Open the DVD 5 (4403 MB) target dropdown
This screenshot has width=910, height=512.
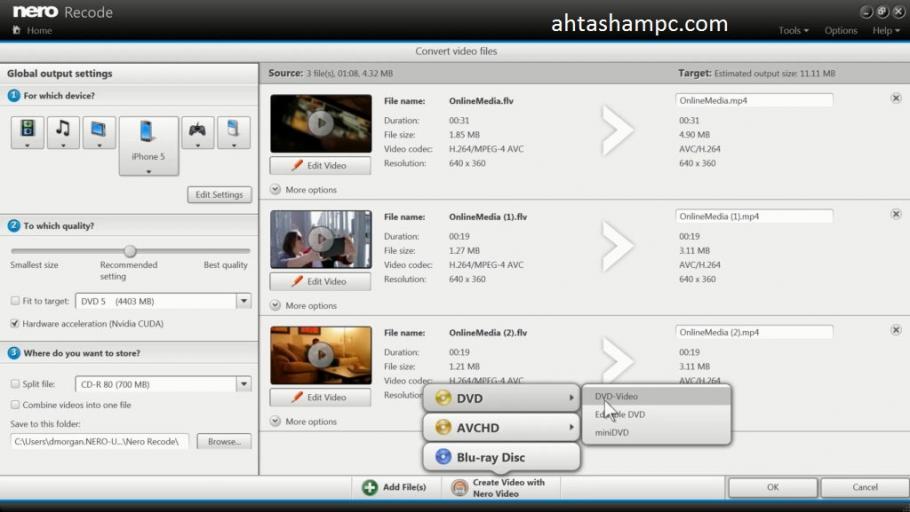pyautogui.click(x=244, y=301)
